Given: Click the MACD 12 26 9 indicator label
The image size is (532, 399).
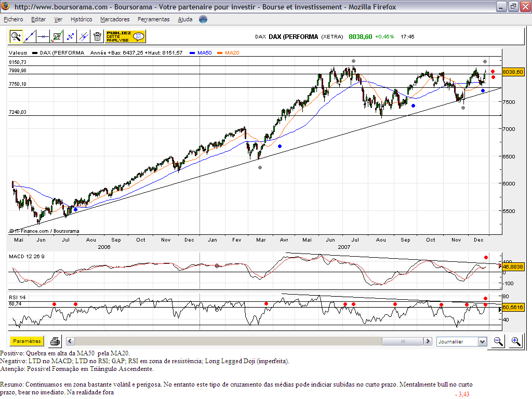Looking at the screenshot, I should pyautogui.click(x=26, y=257).
